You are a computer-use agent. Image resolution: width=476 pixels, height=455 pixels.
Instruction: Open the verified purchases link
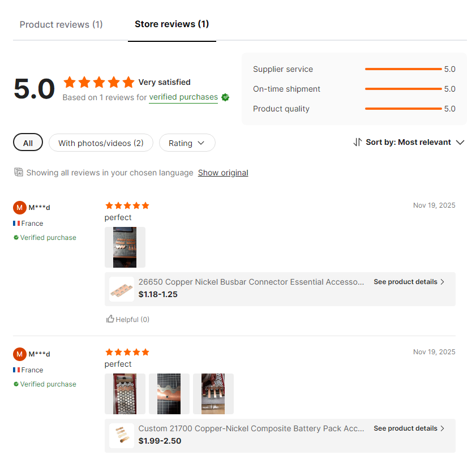[183, 97]
